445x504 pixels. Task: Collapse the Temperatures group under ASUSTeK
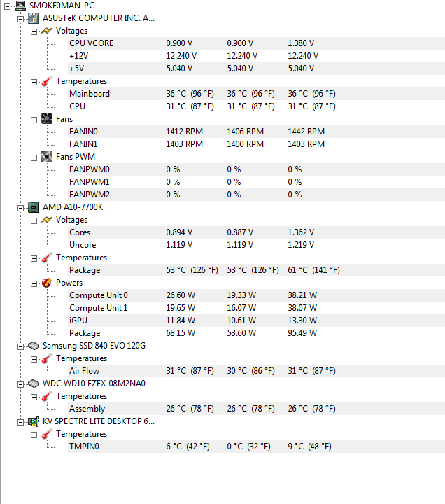[34, 82]
